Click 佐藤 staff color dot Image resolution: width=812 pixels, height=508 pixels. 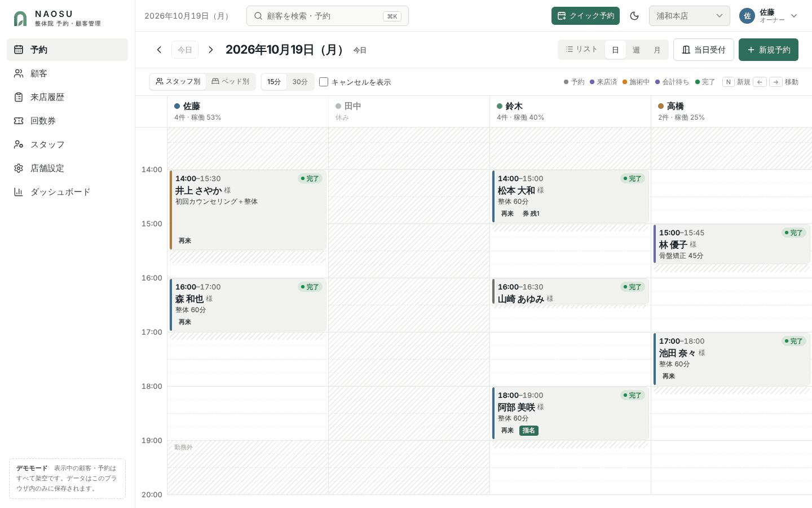point(177,106)
